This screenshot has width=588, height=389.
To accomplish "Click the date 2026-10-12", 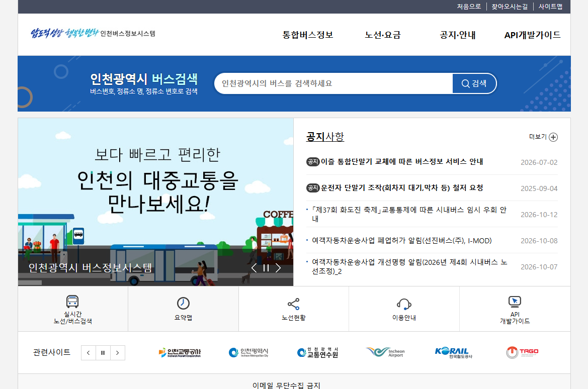I will 539,215.
